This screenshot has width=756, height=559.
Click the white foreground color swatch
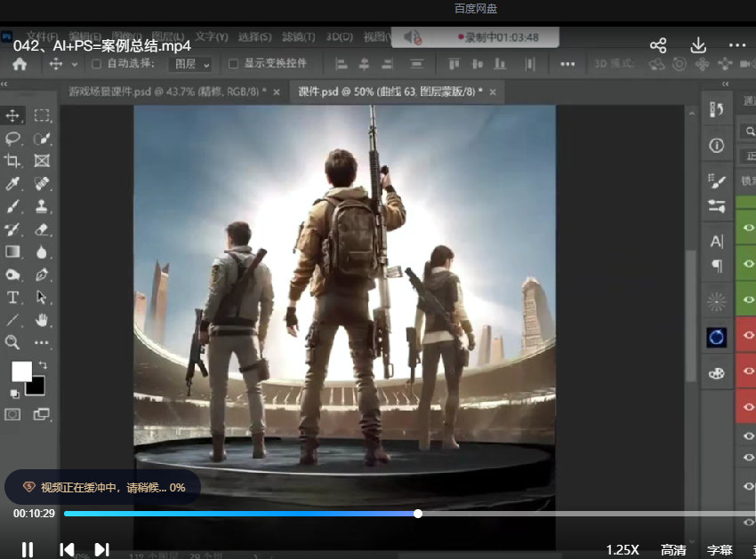point(21,371)
